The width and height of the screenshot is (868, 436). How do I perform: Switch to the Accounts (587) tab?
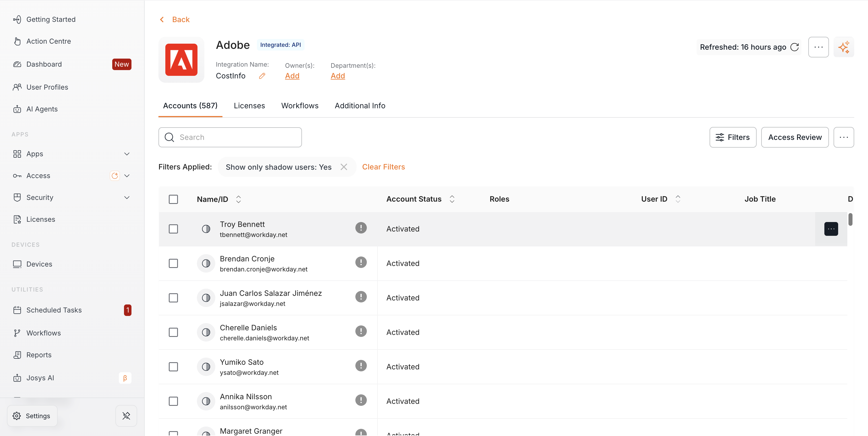click(190, 105)
